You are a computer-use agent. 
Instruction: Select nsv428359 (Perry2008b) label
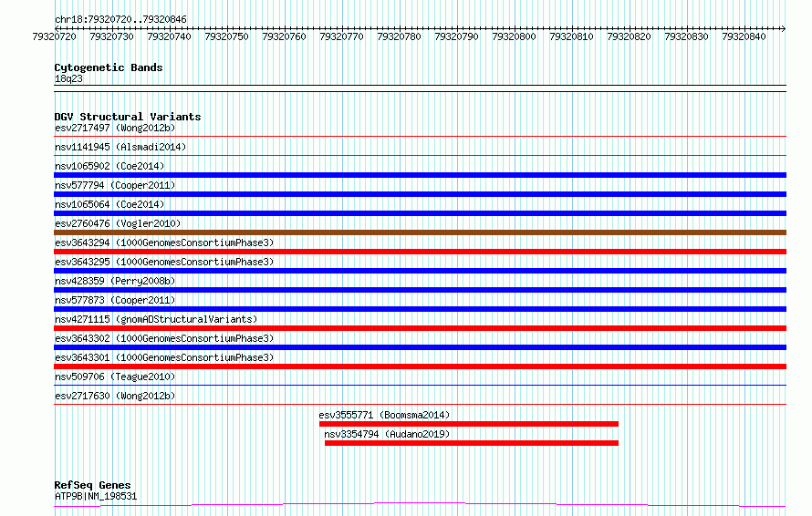tap(115, 281)
